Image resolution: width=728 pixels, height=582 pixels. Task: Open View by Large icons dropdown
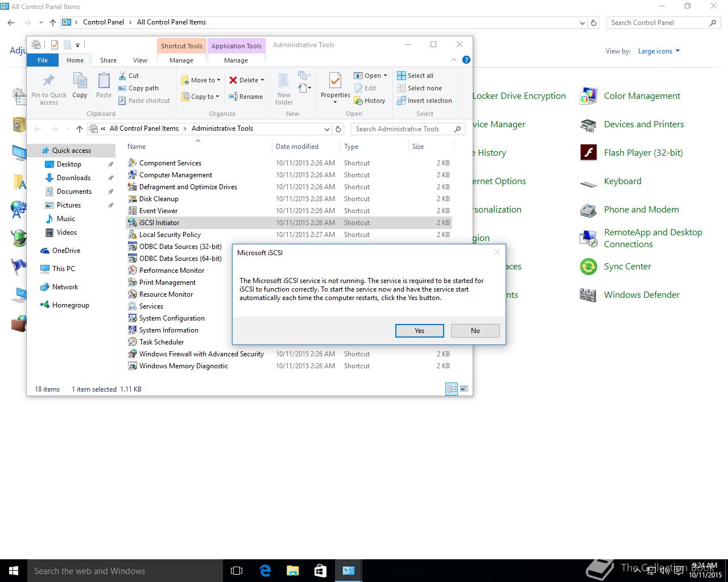click(x=659, y=51)
